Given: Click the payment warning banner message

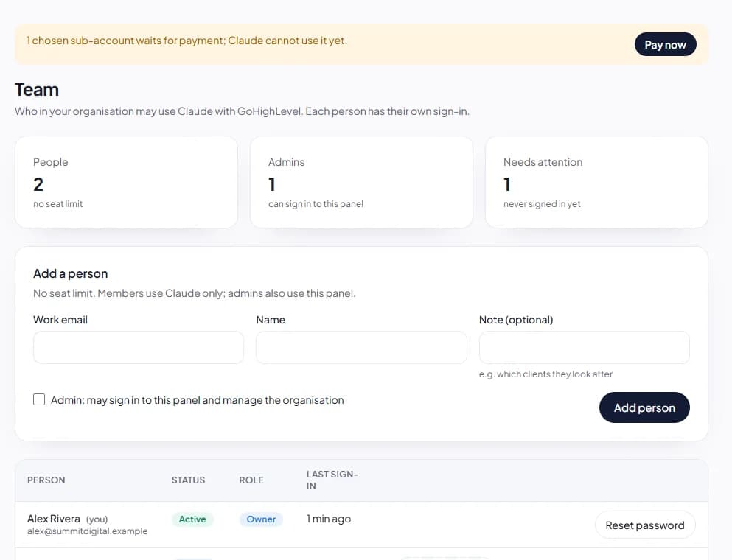Looking at the screenshot, I should [x=187, y=41].
